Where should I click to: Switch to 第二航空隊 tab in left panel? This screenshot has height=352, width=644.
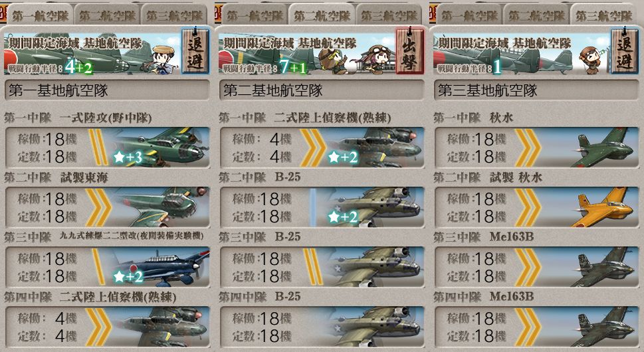[108, 15]
